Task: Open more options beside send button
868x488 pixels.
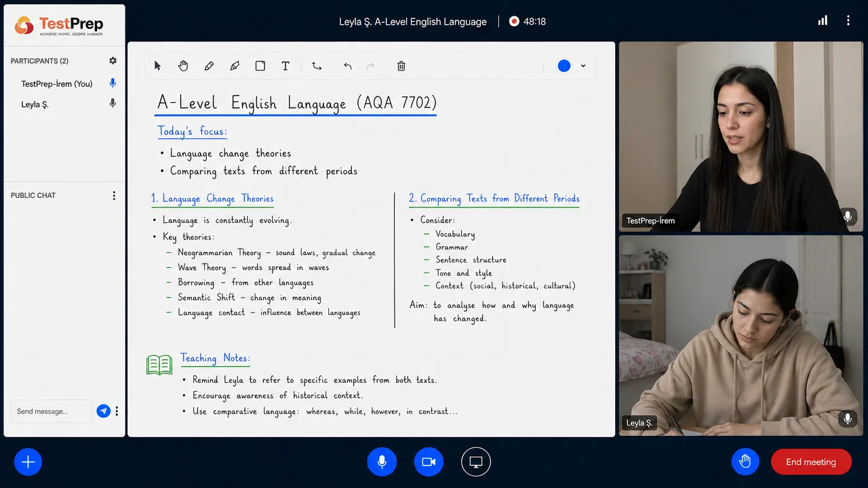Action: point(117,411)
